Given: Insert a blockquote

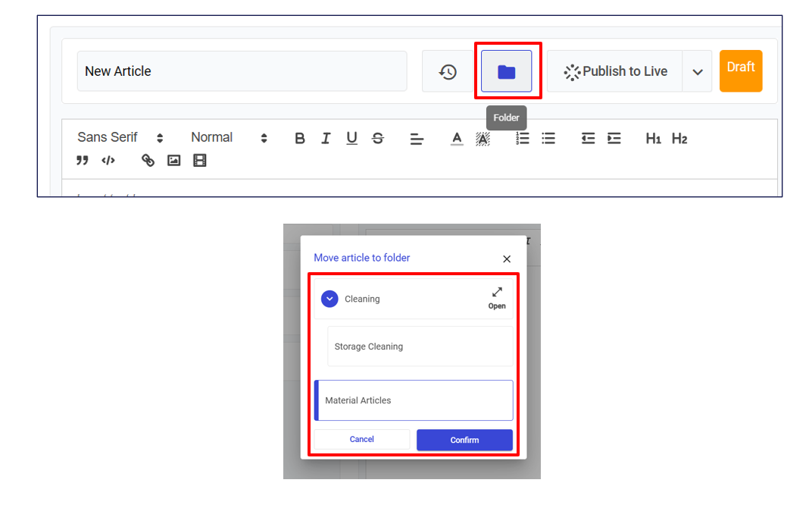Looking at the screenshot, I should (x=83, y=161).
